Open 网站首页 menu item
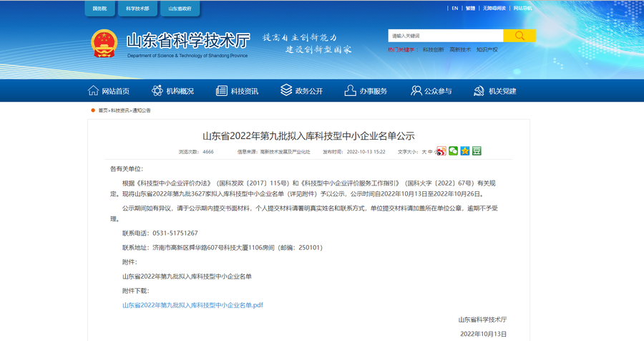The width and height of the screenshot is (644, 341). (116, 91)
